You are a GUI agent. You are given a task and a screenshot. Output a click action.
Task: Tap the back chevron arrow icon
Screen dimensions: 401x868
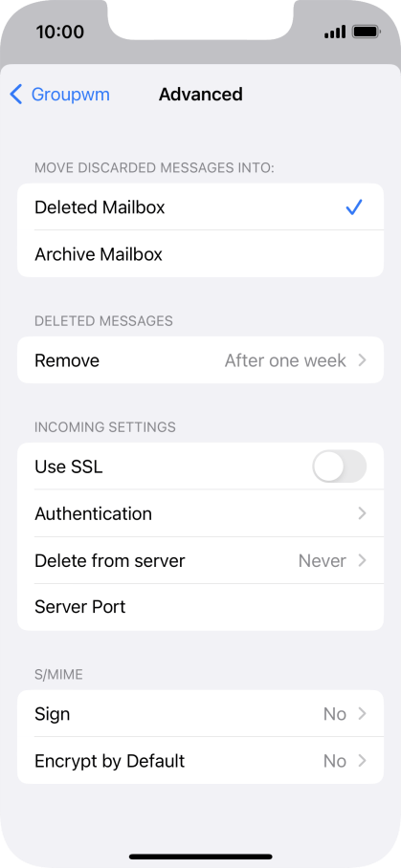pyautogui.click(x=16, y=95)
